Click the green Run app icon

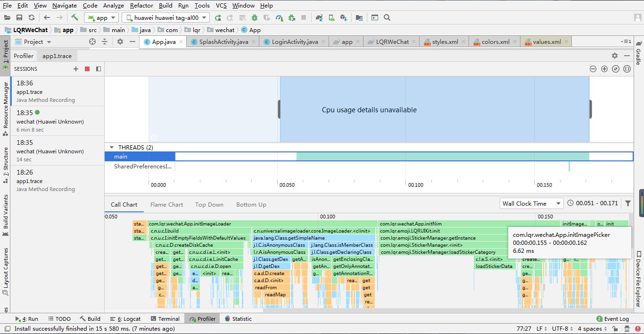[x=218, y=17]
